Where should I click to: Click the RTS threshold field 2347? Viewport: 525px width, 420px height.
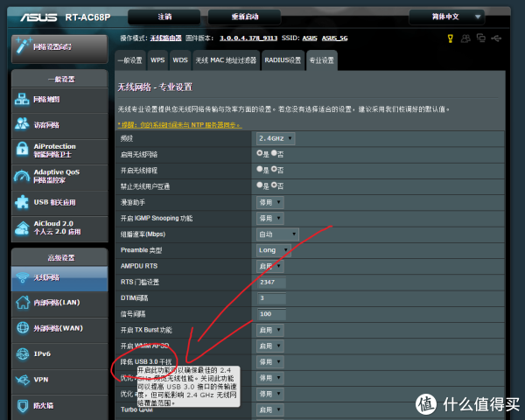coord(271,282)
